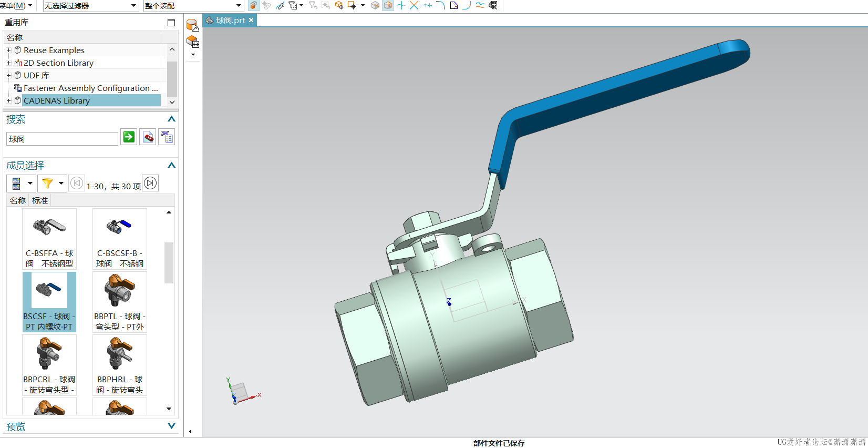Viewport: 868px width, 448px height.
Task: Expand the UDF 库 node
Action: [x=8, y=75]
